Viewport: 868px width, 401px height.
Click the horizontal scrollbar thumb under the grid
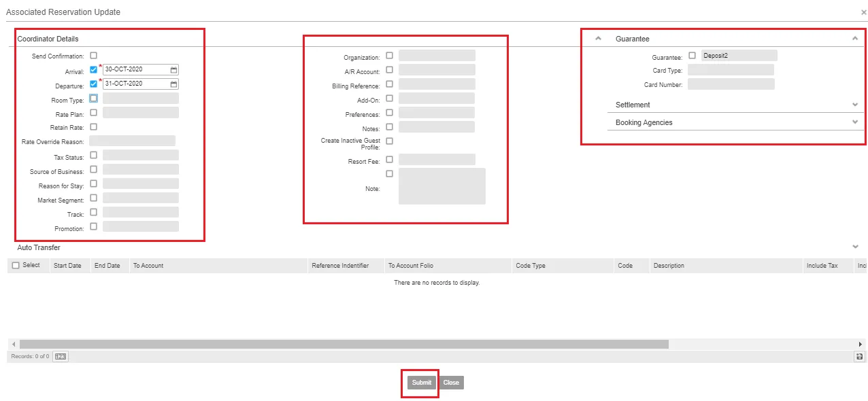[x=344, y=345]
